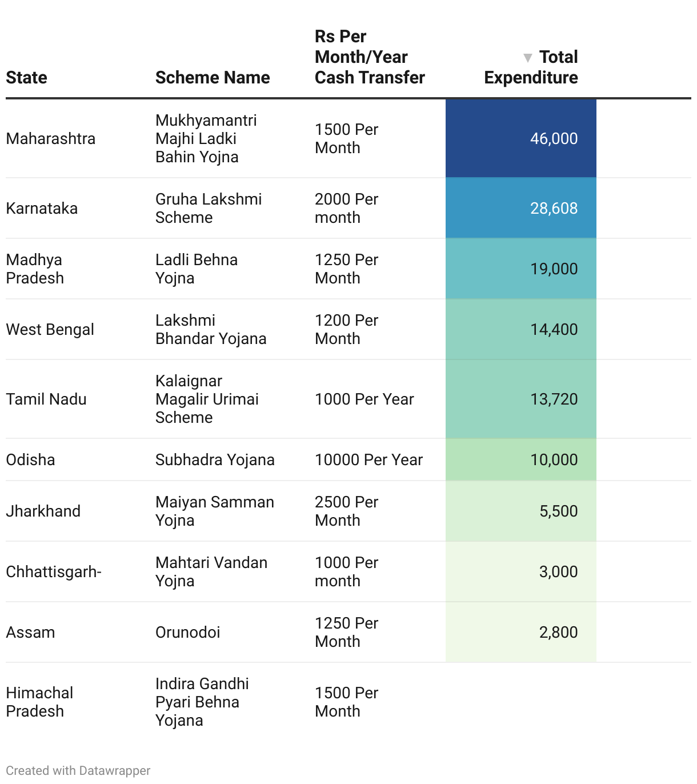Click the Scheme Name column header
697x784 pixels.
pyautogui.click(x=213, y=78)
